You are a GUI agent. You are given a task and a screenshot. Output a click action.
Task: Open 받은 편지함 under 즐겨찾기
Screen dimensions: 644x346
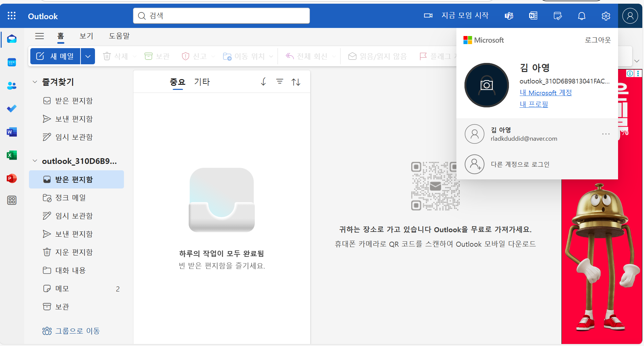coord(76,101)
